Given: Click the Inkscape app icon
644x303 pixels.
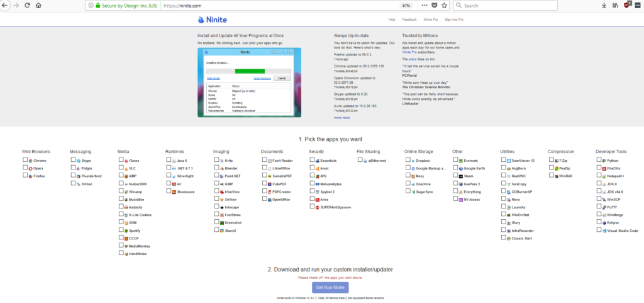Looking at the screenshot, I should click(222, 207).
